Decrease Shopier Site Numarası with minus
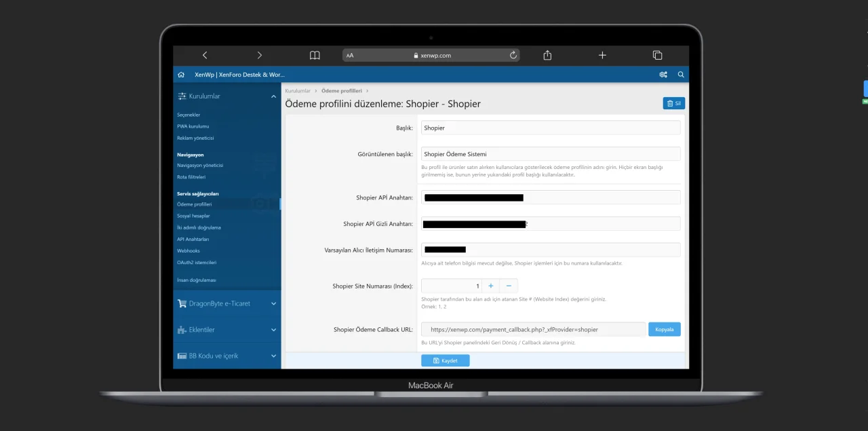This screenshot has height=431, width=868. (509, 286)
